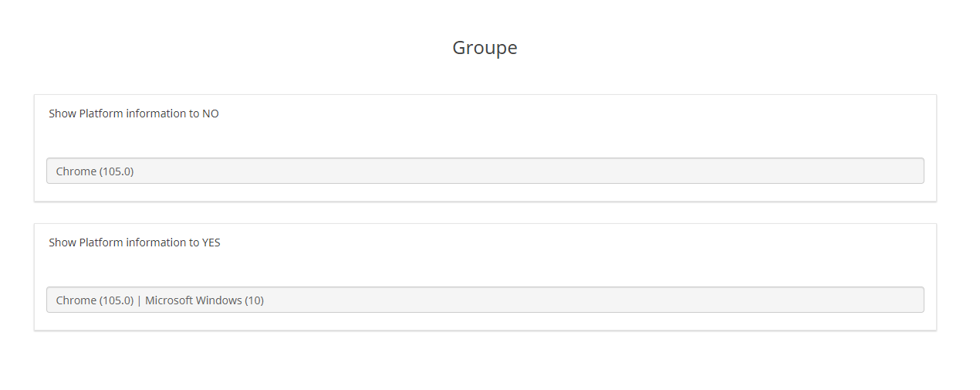This screenshot has height=390, width=980.
Task: Click the second panel card background
Action: coord(540,263)
